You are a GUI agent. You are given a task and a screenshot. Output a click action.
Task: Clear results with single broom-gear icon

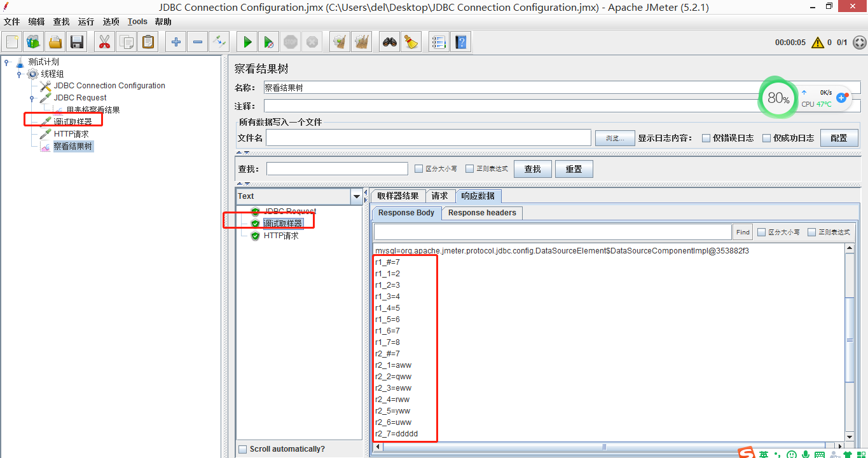click(x=340, y=43)
